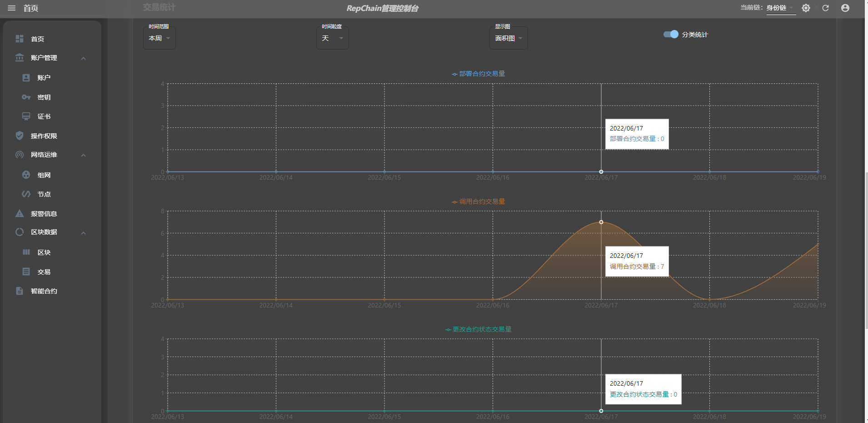This screenshot has height=423, width=868.
Task: Click the 调用合约交易量 : 7 tooltip
Action: tap(637, 261)
